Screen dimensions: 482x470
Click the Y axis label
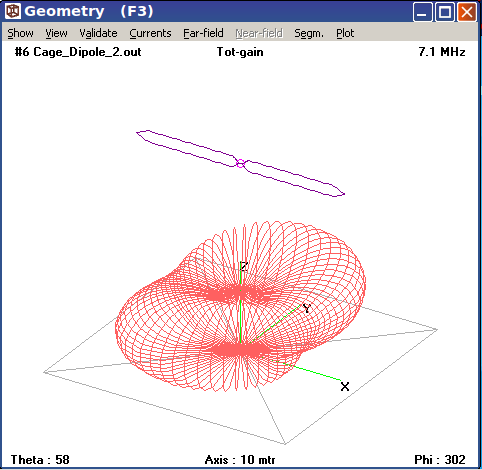click(307, 308)
